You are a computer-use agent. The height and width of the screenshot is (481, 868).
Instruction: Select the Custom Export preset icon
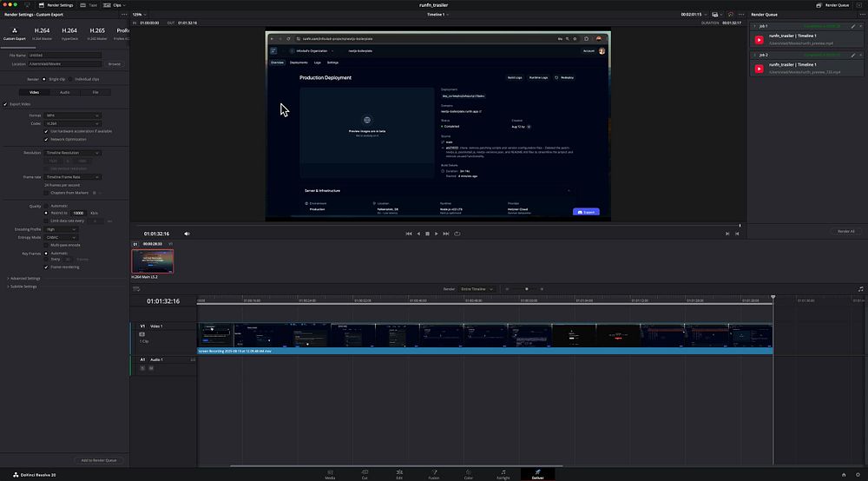[15, 34]
